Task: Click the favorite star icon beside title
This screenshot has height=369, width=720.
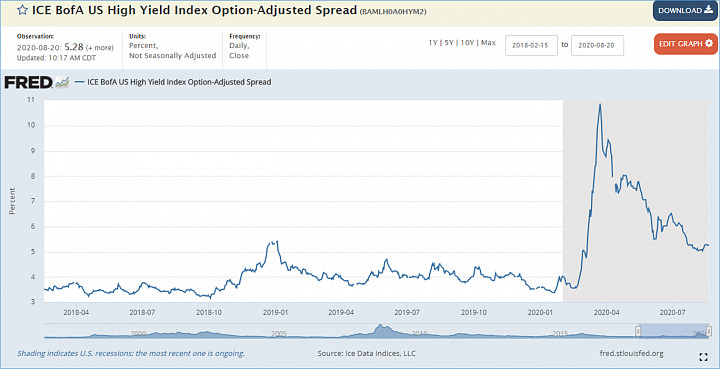Action: point(22,10)
